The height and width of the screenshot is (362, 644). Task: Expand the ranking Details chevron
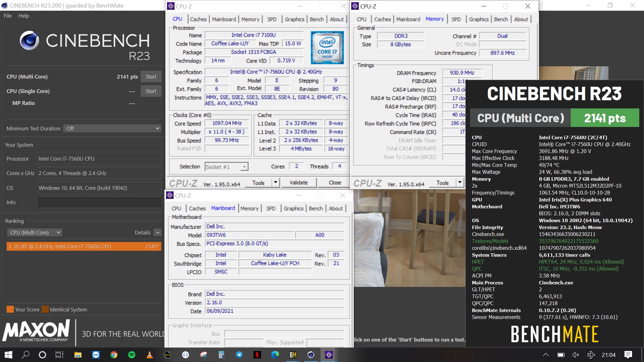point(158,233)
